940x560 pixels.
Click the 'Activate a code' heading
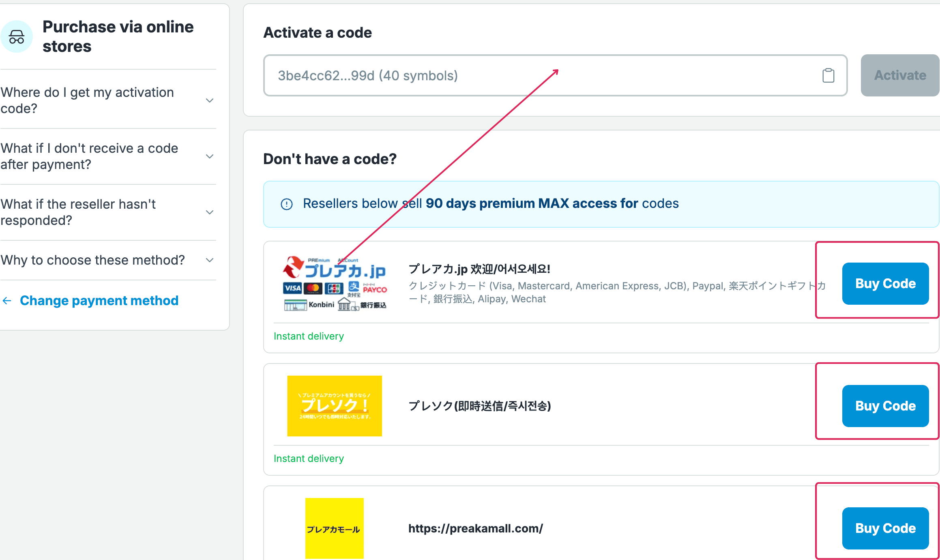318,33
